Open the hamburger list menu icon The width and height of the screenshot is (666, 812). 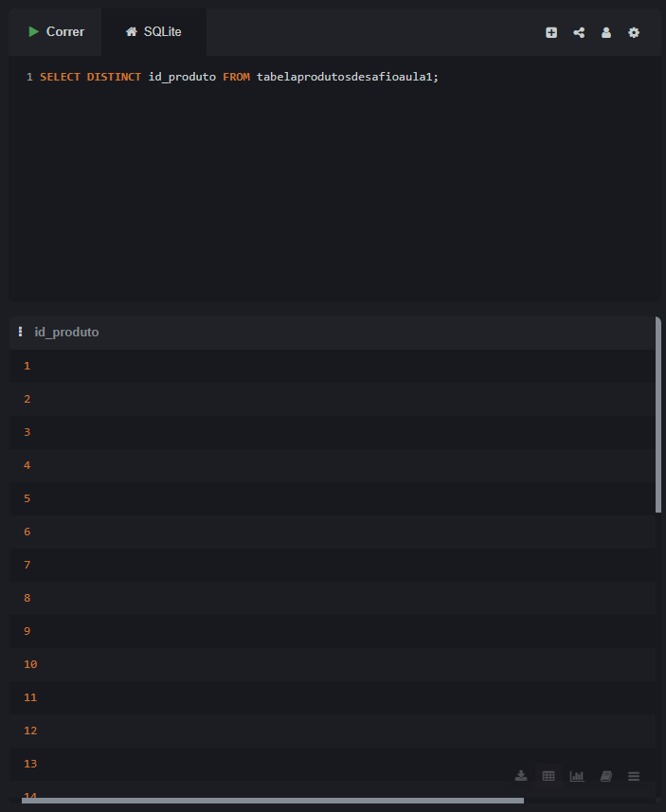[x=634, y=776]
